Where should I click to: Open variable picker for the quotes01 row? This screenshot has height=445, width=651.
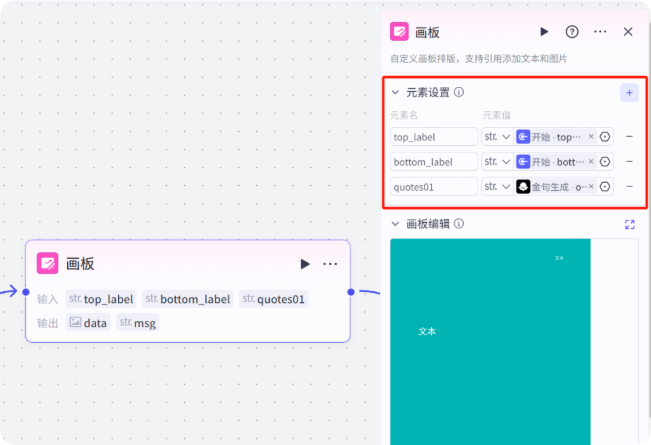605,187
